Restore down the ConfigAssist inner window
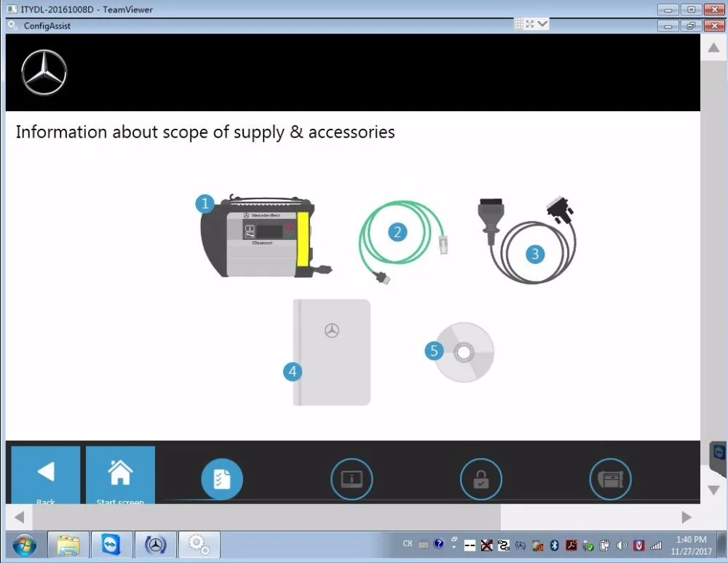The width and height of the screenshot is (728, 563). [x=691, y=25]
